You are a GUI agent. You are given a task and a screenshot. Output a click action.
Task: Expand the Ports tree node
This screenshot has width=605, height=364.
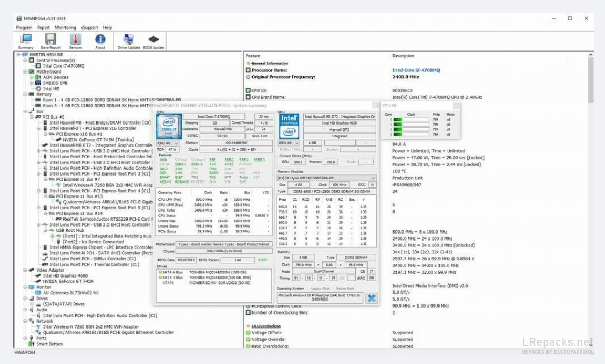(25, 338)
